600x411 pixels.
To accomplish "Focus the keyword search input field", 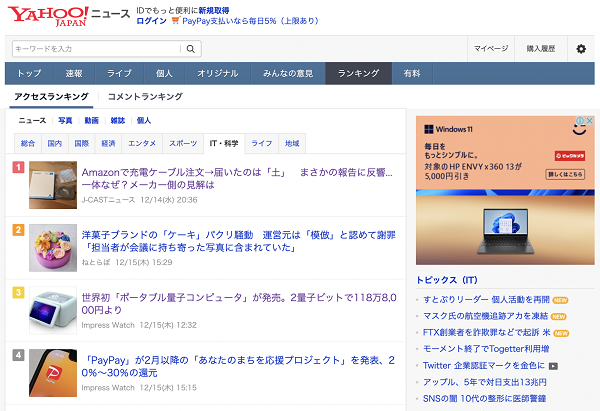I will click(96, 49).
